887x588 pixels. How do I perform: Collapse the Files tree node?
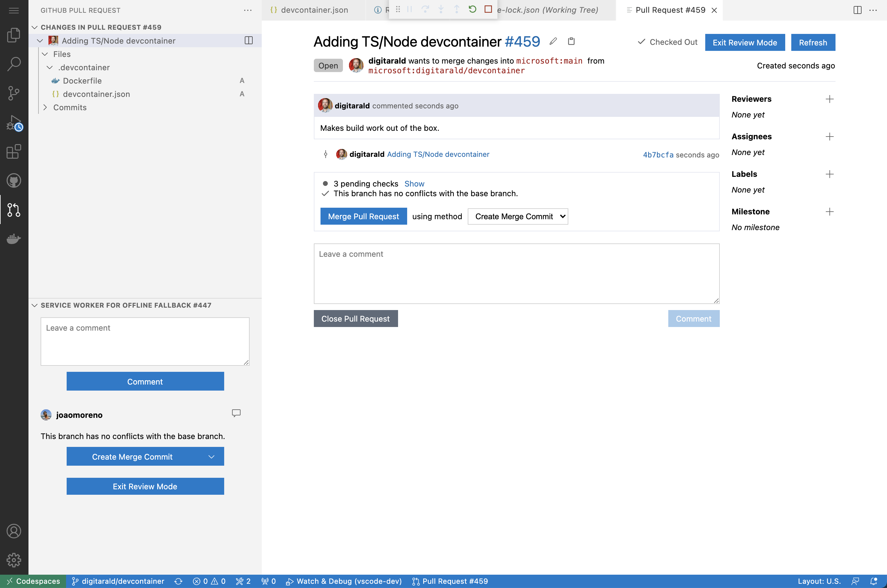pyautogui.click(x=45, y=55)
